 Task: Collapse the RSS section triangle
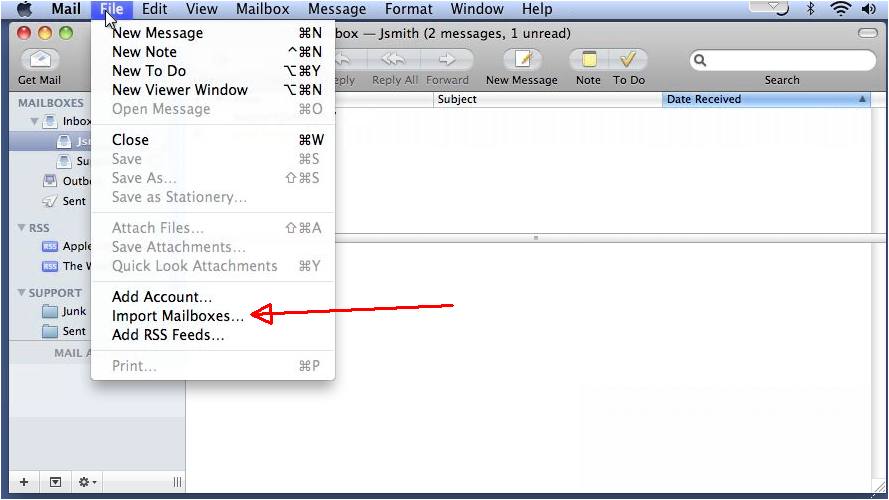click(21, 228)
